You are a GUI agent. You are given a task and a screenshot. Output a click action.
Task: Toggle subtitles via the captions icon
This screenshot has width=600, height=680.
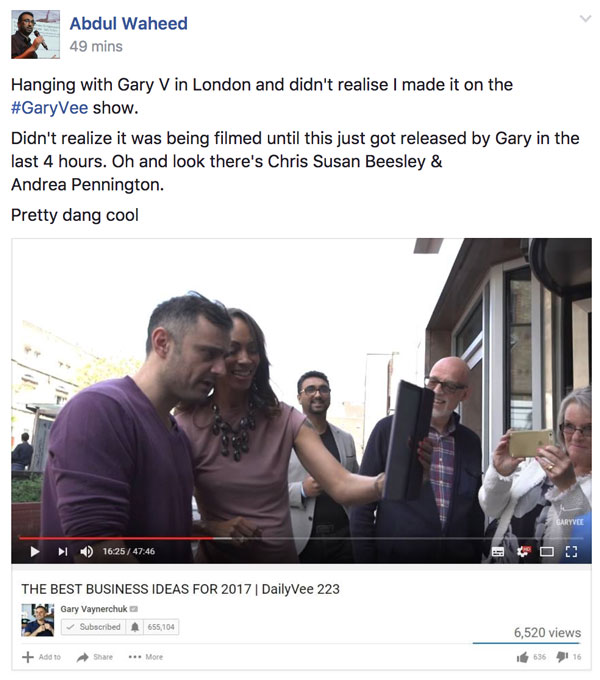(x=498, y=552)
